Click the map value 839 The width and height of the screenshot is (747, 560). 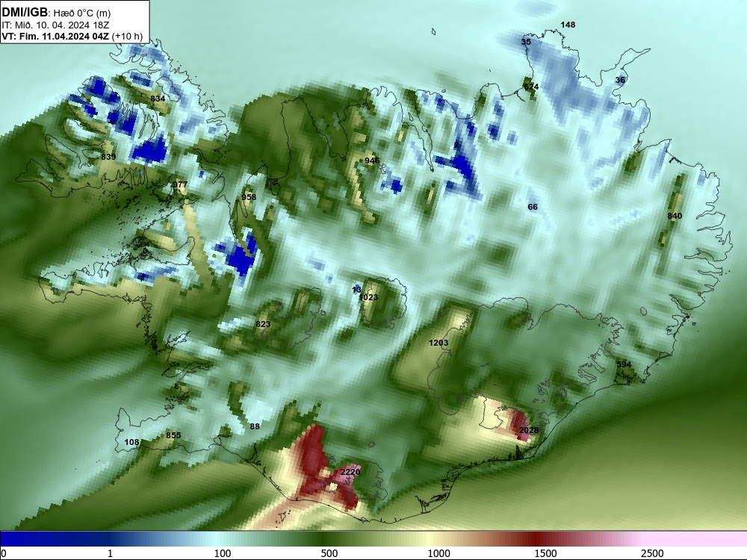click(108, 157)
